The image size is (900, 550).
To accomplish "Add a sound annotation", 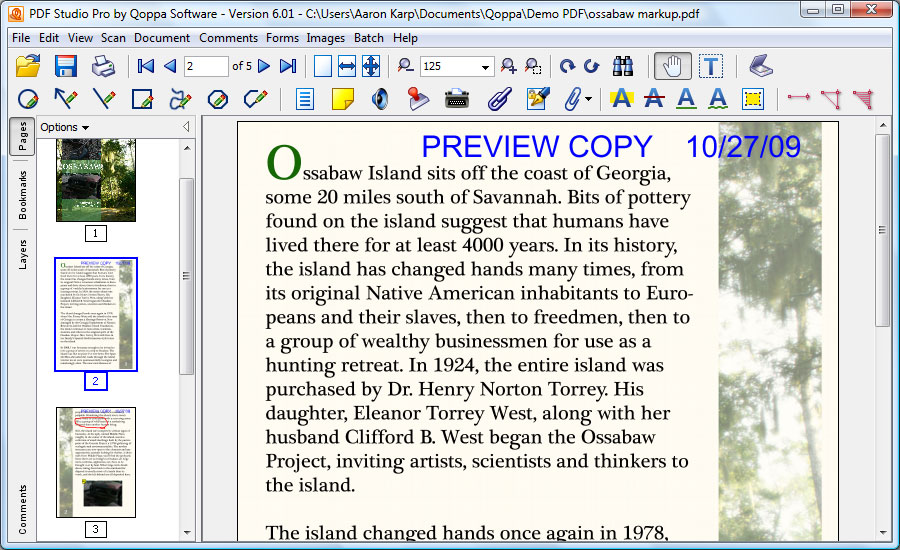I will (380, 99).
